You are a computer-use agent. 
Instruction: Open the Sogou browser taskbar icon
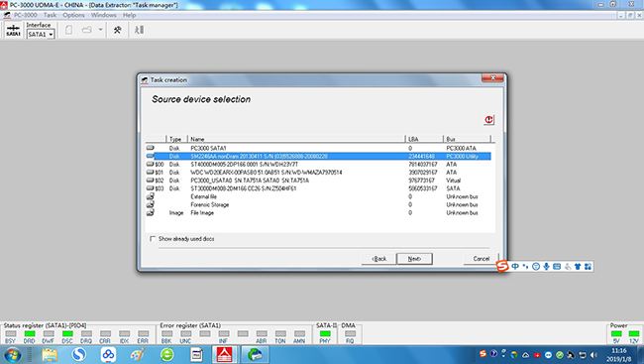[79, 354]
